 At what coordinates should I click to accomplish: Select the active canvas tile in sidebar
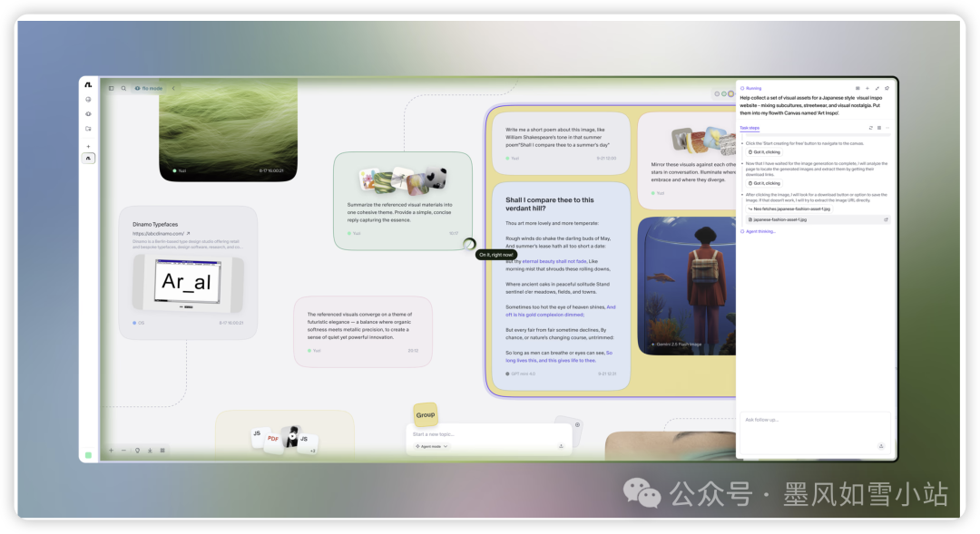coord(88,159)
